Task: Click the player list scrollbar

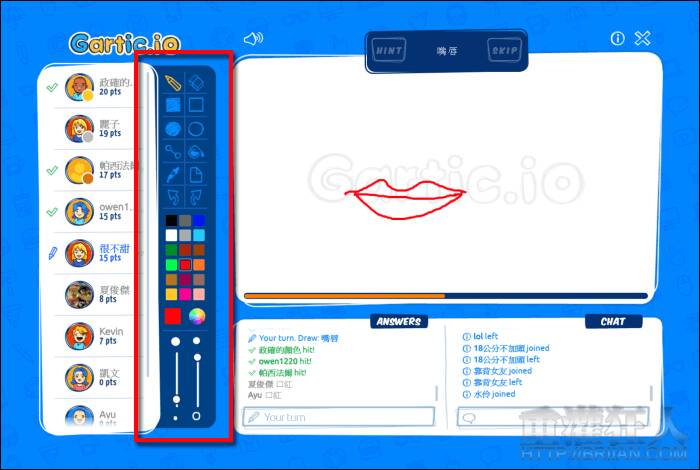Action: click(x=148, y=225)
